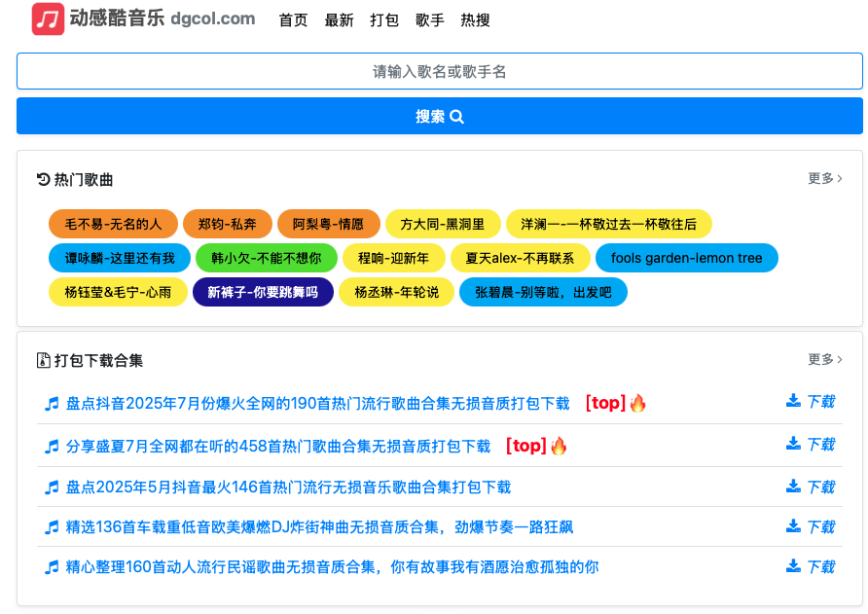Click the music note icon before the 146首 collection
Viewport: 868px width, 614px height.
52,485
